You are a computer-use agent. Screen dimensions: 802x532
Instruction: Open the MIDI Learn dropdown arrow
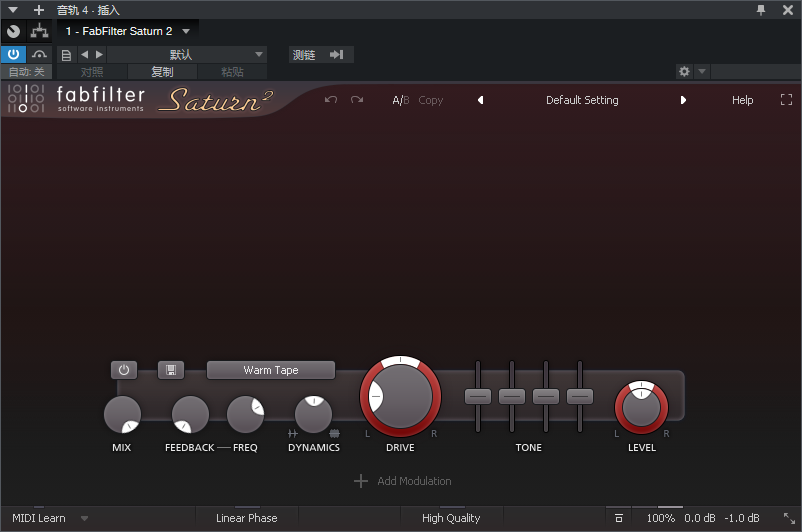pos(84,518)
